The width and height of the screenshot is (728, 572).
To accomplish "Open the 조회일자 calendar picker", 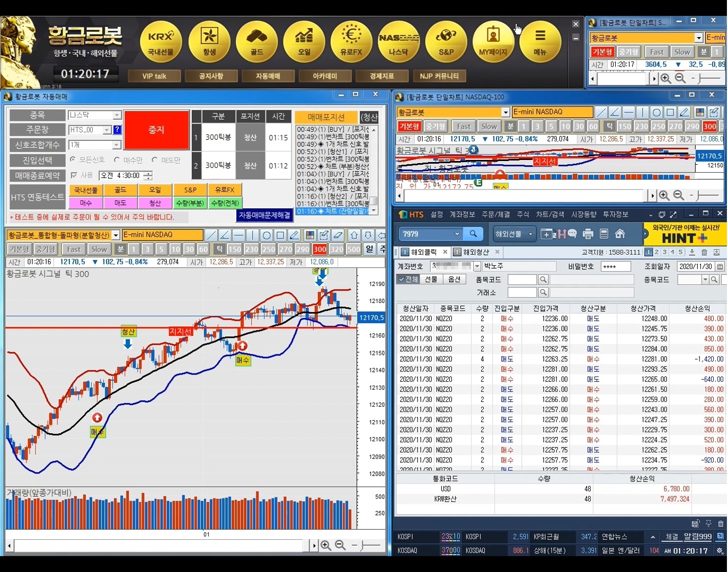I will (x=720, y=266).
